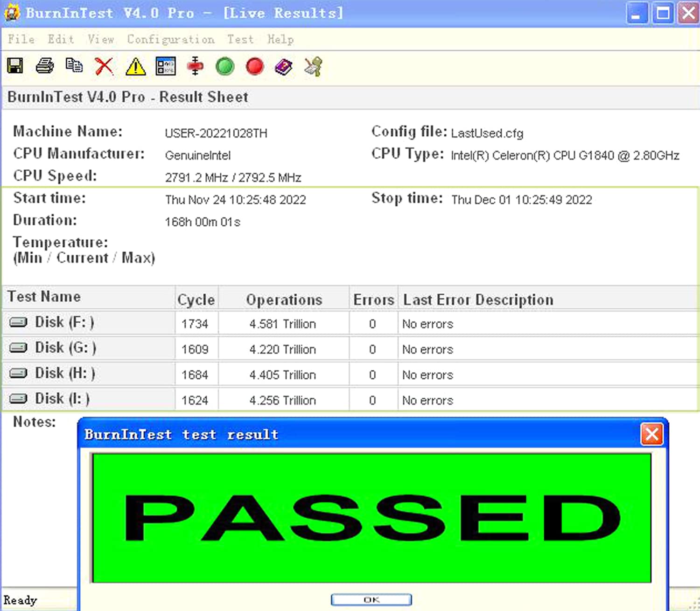Click operations value 4.405 Trillion
This screenshot has height=611, width=700.
[282, 375]
